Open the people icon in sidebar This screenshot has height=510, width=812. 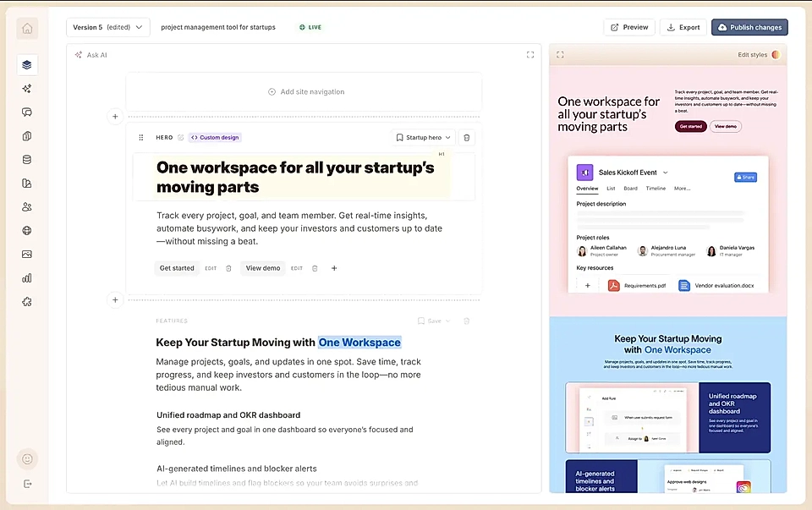pos(27,207)
